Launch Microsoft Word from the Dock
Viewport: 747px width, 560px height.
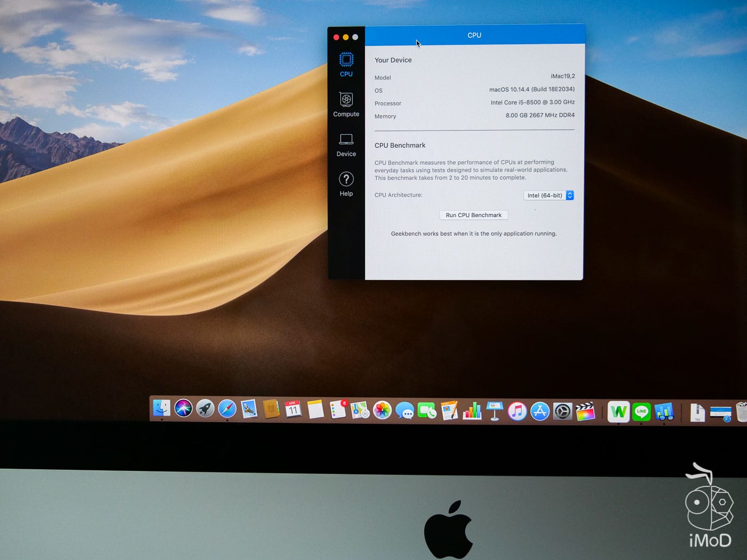[618, 411]
